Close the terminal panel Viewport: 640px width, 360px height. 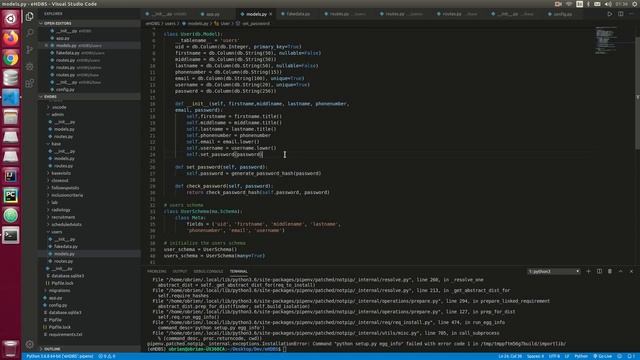(631, 271)
